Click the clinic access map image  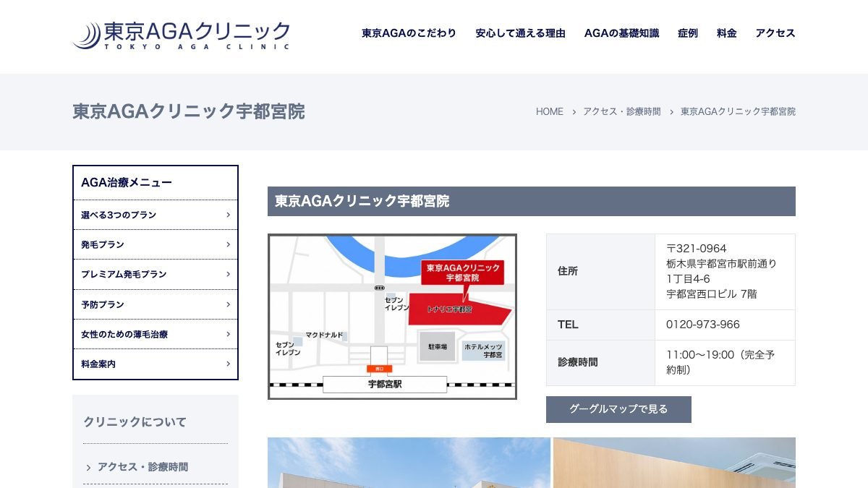click(x=392, y=317)
